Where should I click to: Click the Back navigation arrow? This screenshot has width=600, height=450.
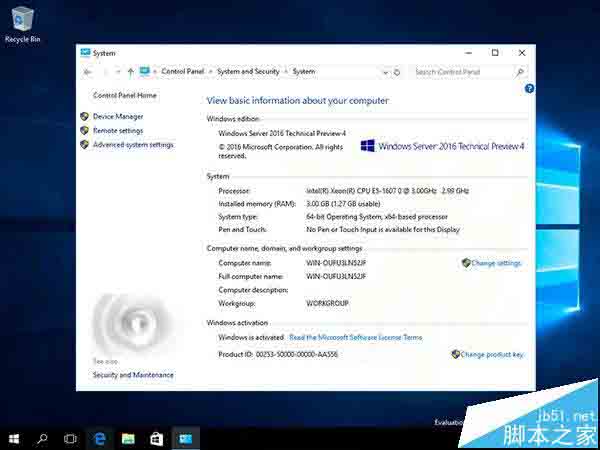88,72
